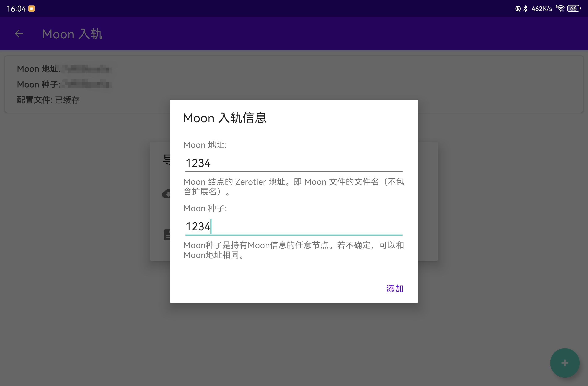Viewport: 588px width, 386px height.
Task: Focus the Moon 地址 input field
Action: [x=294, y=163]
